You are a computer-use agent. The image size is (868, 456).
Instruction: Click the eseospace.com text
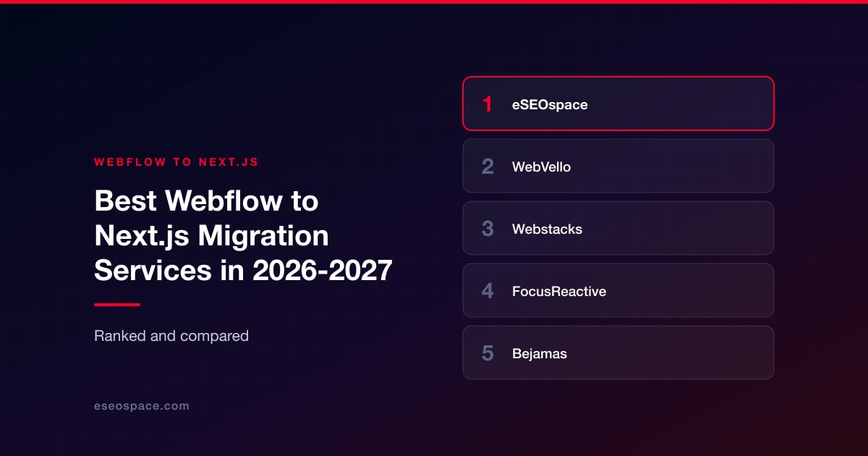pos(142,406)
